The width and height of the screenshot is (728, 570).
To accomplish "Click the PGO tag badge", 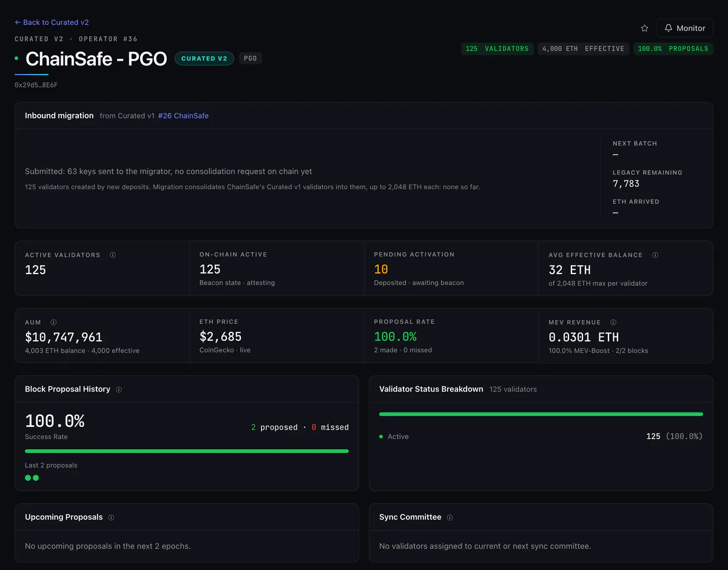I will point(251,58).
